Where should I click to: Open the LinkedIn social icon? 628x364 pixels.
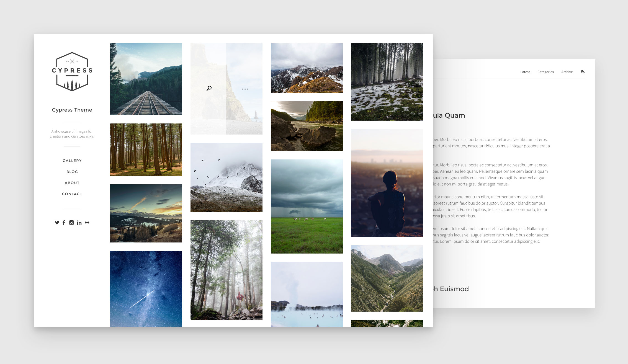tap(79, 223)
